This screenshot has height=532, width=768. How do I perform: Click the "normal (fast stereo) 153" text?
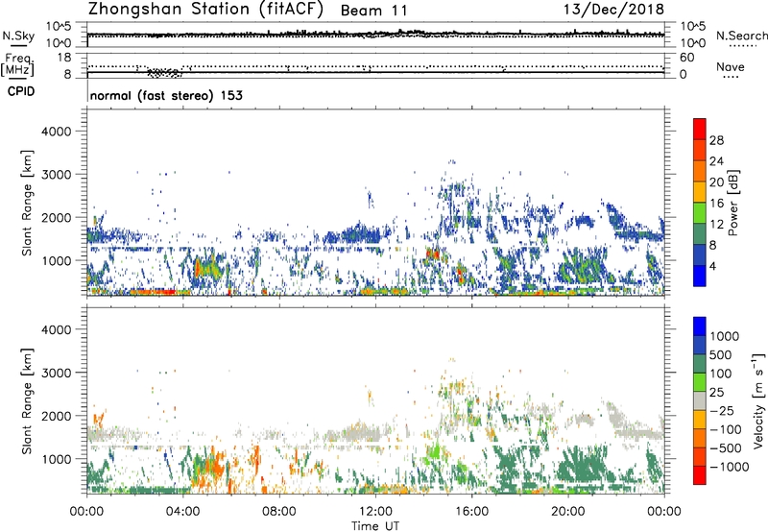tap(166, 95)
